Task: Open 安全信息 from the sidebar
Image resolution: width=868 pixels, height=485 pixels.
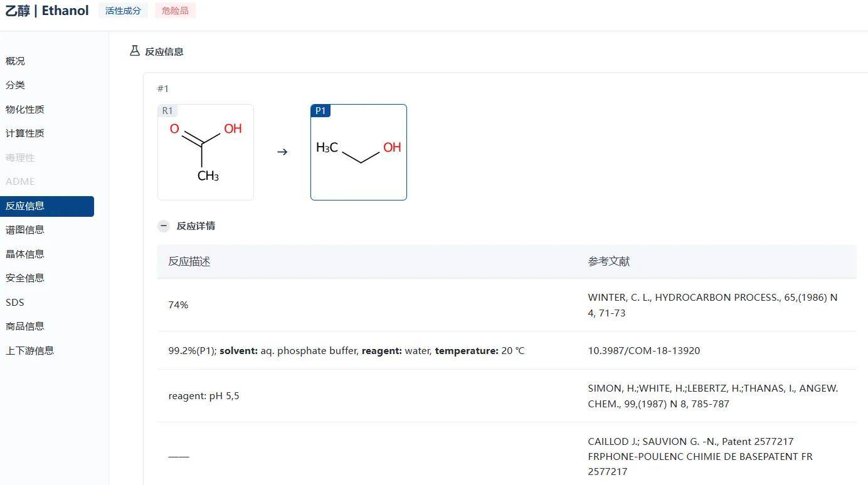Action: tap(25, 278)
